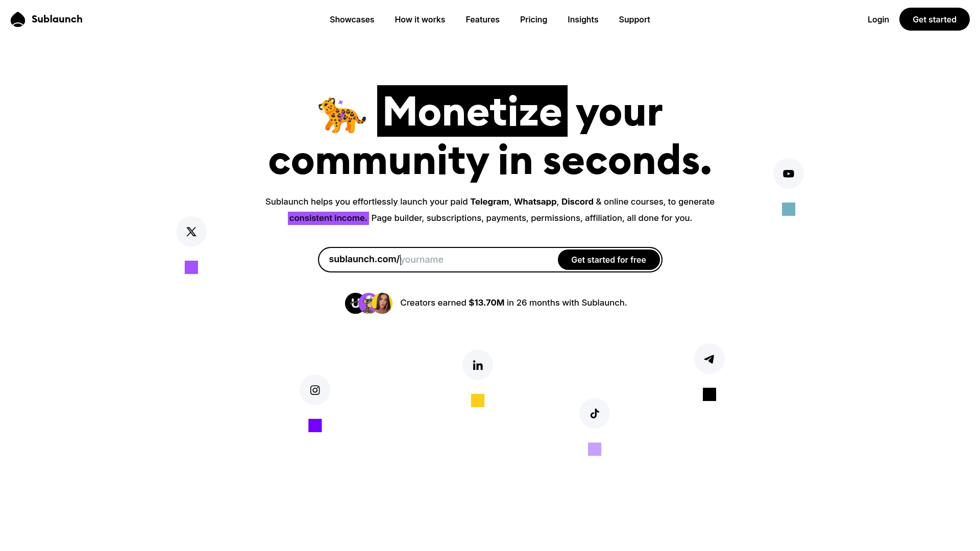Click the purple square on the left side
This screenshot has height=551, width=980.
[191, 267]
